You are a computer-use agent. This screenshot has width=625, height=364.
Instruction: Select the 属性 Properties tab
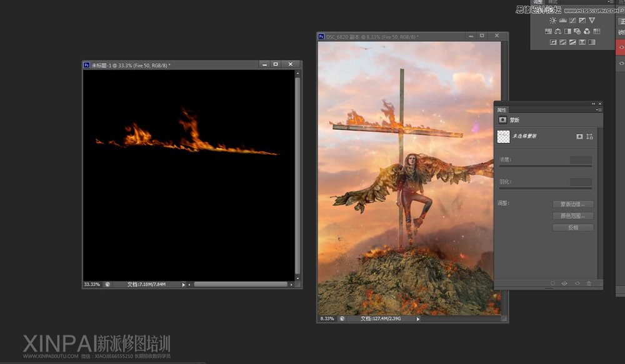[502, 110]
